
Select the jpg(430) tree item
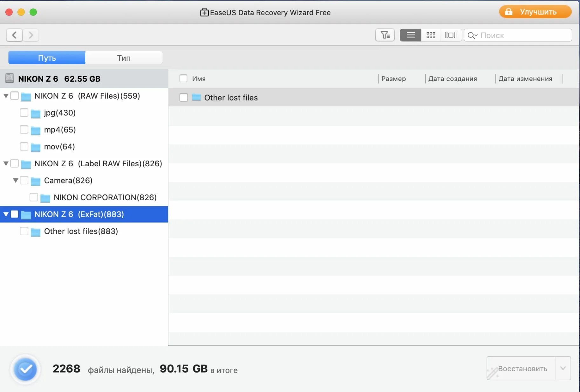[x=60, y=113]
